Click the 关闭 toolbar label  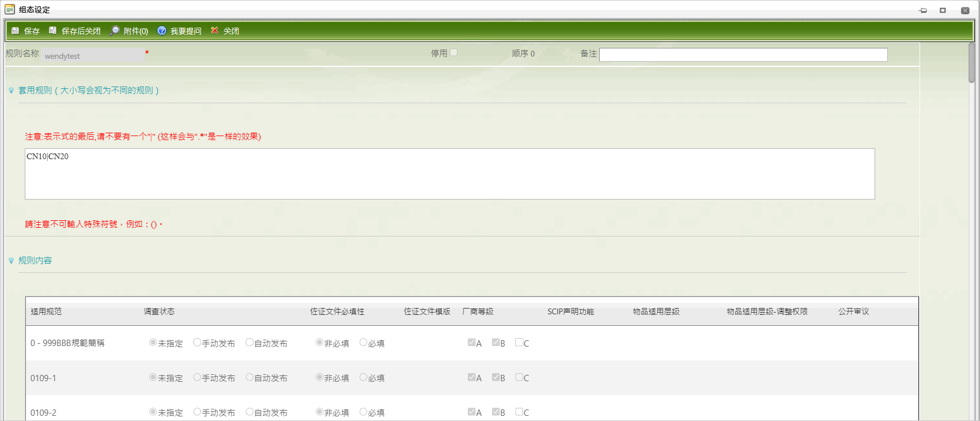pyautogui.click(x=232, y=31)
